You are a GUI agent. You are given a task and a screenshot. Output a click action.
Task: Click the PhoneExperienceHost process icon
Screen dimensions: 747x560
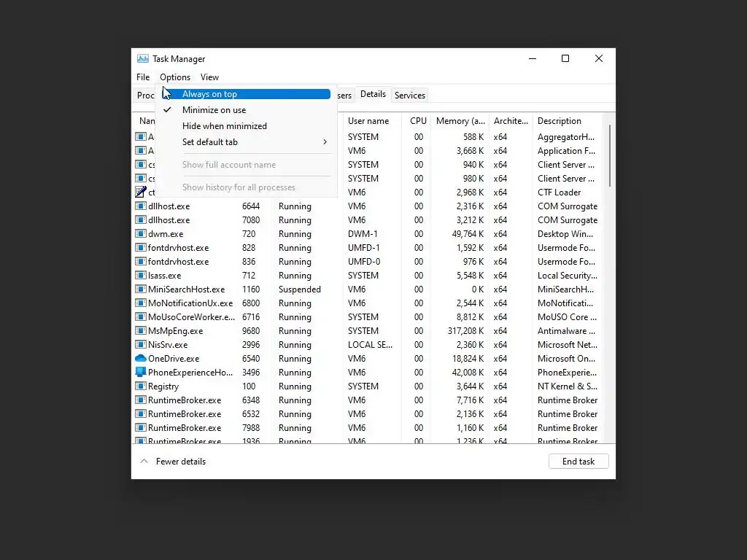[x=141, y=372]
